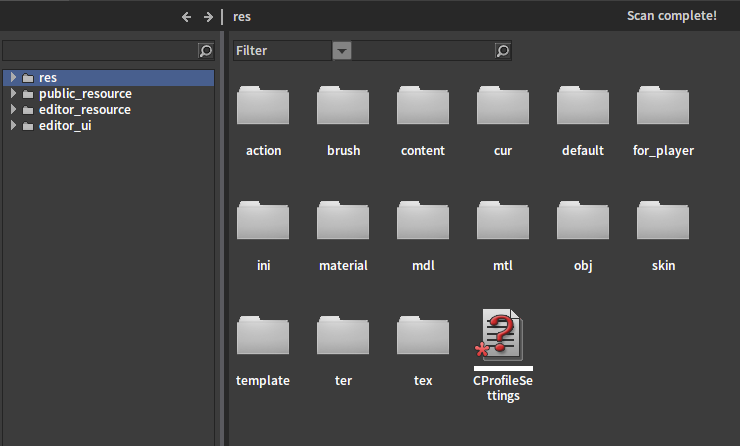Click the vertical splitter between panels
This screenshot has height=446, width=740.
click(x=222, y=238)
